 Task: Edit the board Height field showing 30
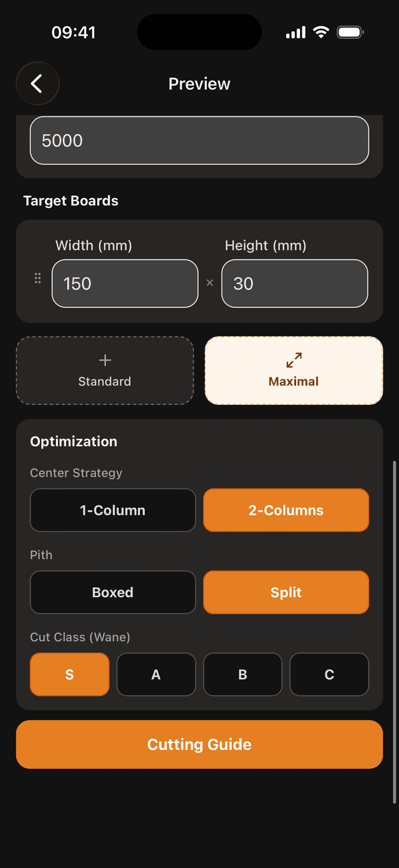[x=294, y=283]
